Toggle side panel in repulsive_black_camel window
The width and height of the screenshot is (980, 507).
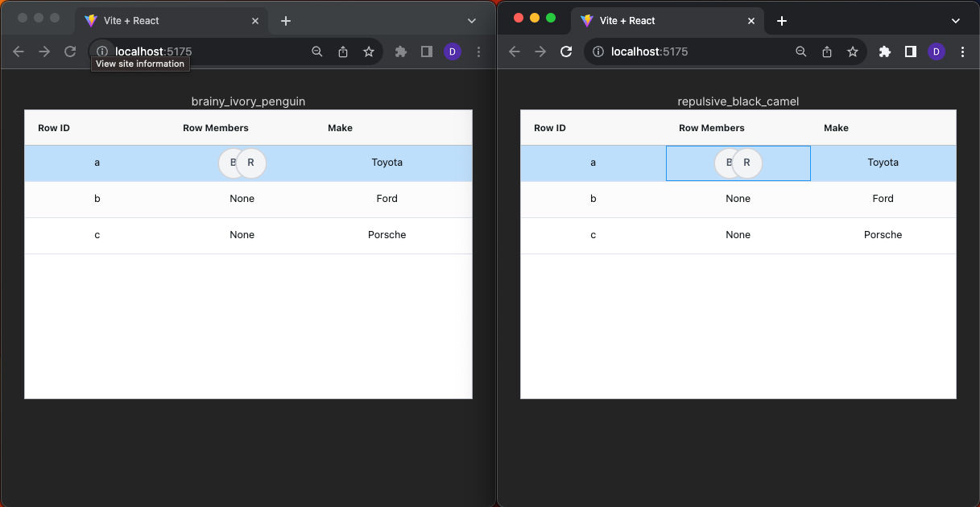coord(911,52)
